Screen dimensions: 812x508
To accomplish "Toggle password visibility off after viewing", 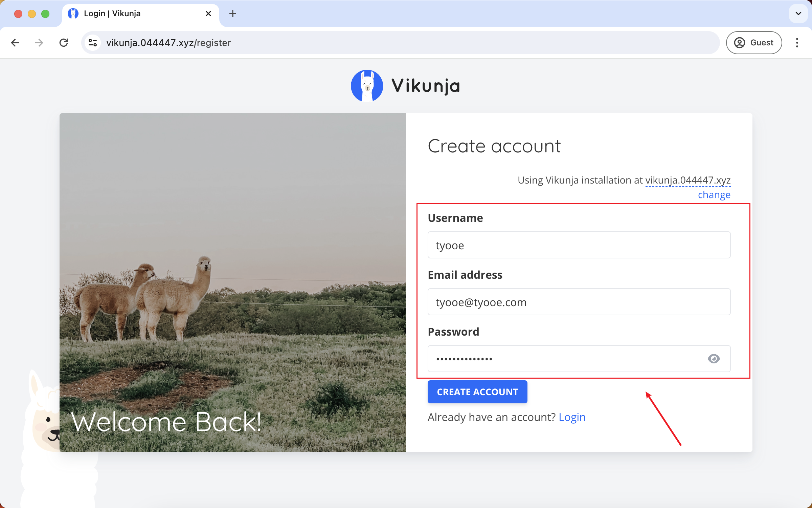I will click(x=714, y=359).
